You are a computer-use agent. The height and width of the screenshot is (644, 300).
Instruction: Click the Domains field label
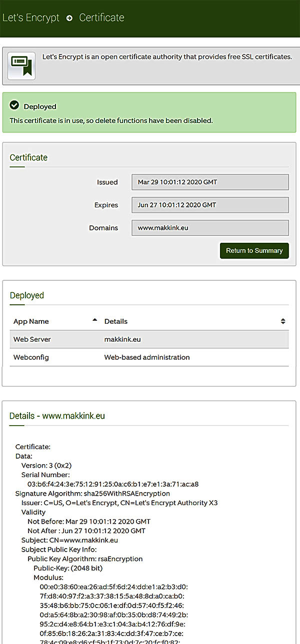pyautogui.click(x=103, y=228)
